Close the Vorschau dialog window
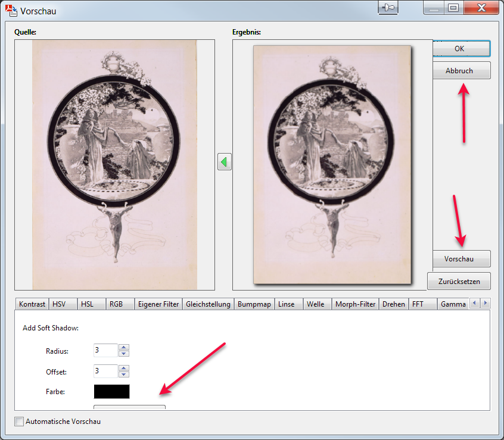 coord(481,8)
